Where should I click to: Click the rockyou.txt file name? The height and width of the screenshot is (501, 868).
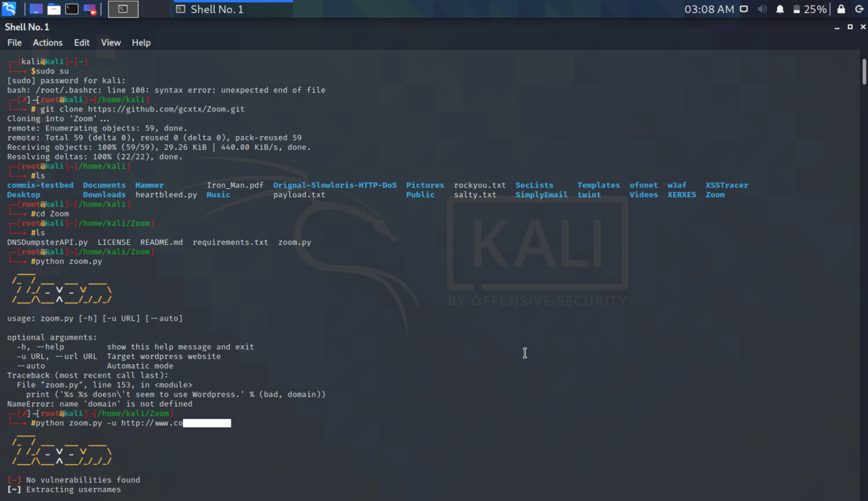click(480, 185)
